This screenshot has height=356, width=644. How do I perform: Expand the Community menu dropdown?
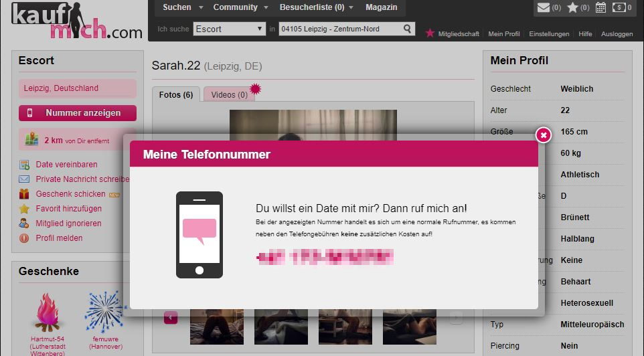coord(240,7)
